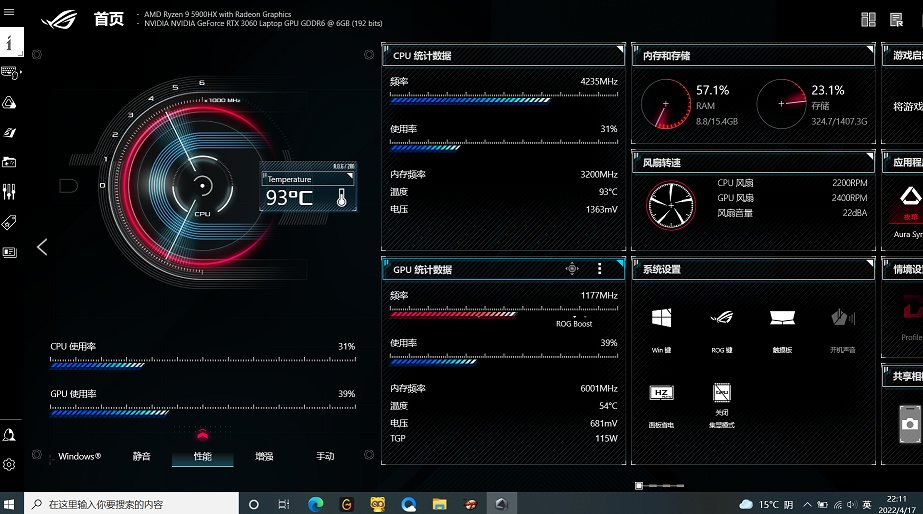The height and width of the screenshot is (514, 923).
Task: Show hidden system tray icons chevron
Action: coord(808,505)
